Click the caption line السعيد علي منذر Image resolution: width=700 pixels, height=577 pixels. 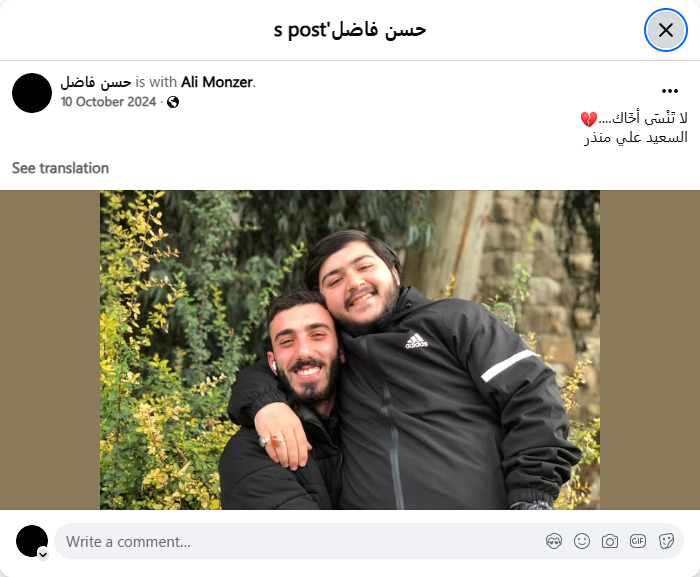point(636,138)
